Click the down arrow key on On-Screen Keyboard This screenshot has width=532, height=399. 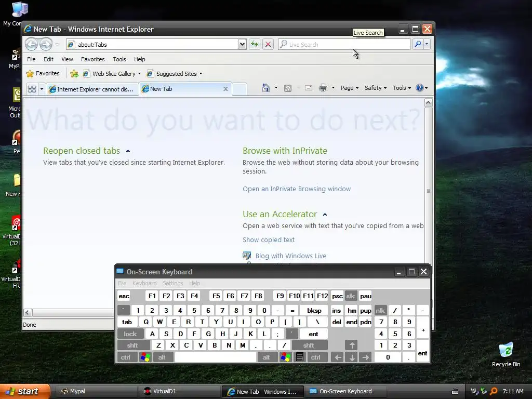point(352,357)
